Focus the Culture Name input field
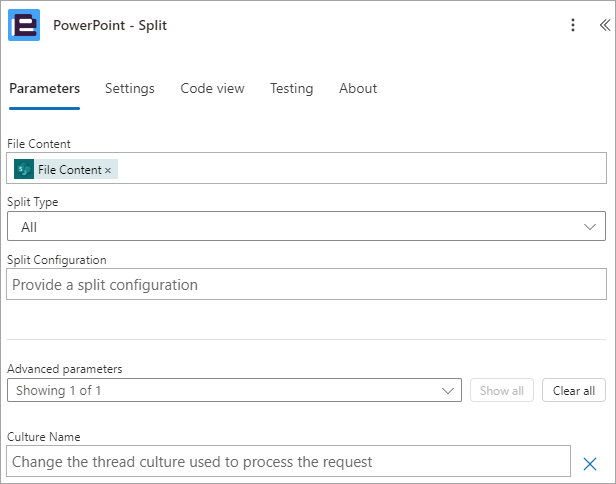Viewport: 616px width, 484px height. 288,461
